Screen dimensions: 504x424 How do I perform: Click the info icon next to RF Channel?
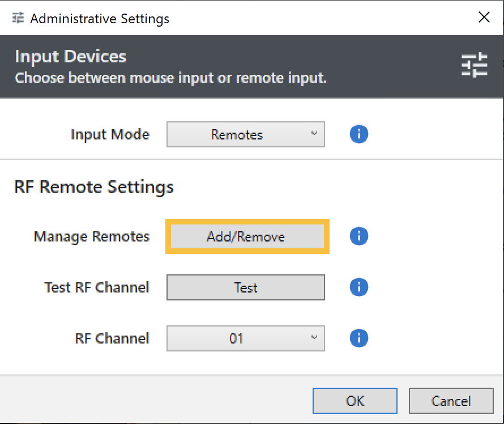coord(359,338)
